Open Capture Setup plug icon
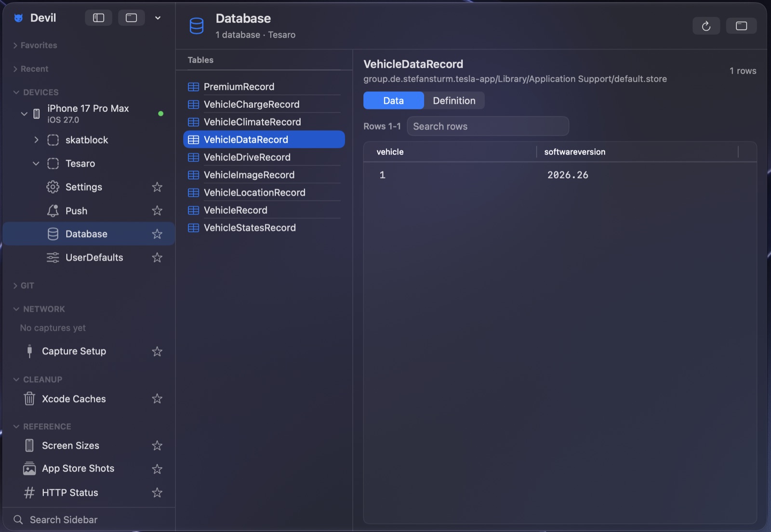771x532 pixels. point(29,351)
